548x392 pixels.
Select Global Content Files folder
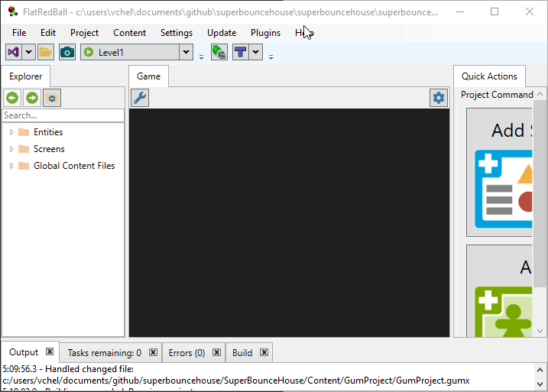tap(66, 166)
